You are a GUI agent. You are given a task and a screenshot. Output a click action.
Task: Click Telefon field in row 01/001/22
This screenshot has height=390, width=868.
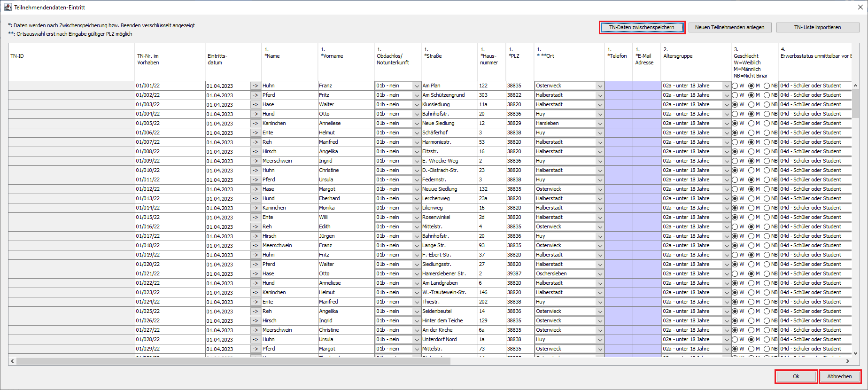pos(619,86)
